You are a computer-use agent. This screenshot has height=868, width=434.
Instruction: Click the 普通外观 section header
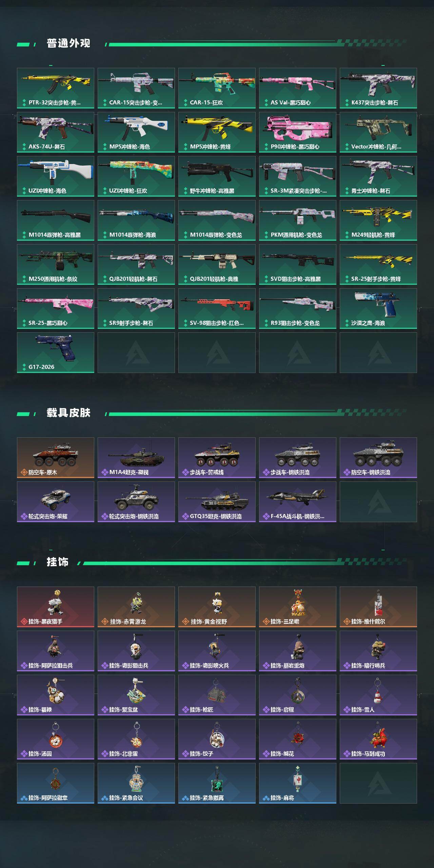point(68,43)
